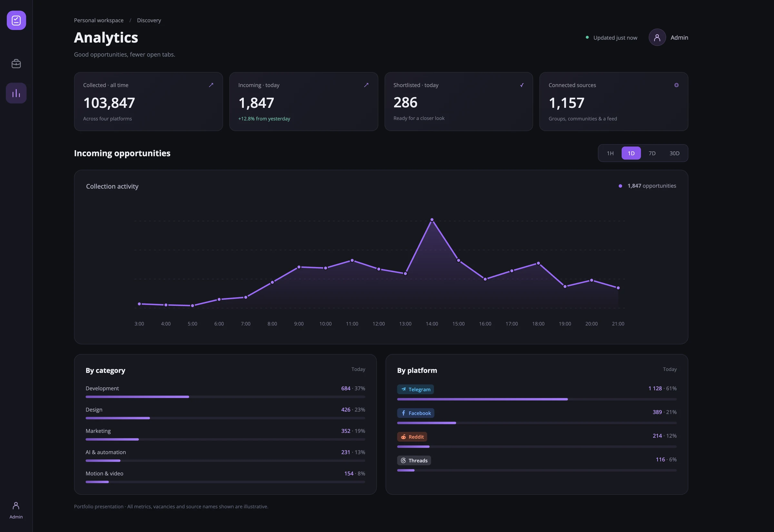Click the Telegram platform progress bar
The width and height of the screenshot is (774, 532).
point(537,399)
